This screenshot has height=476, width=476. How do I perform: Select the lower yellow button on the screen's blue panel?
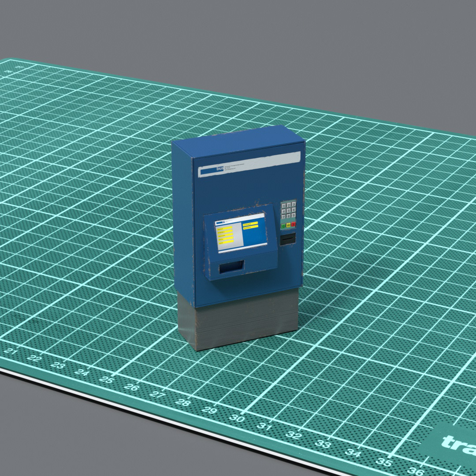tap(251, 227)
